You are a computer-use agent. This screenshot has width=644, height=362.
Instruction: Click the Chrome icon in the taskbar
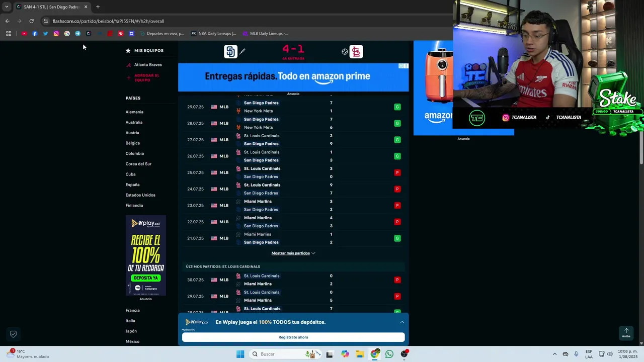[x=375, y=354]
